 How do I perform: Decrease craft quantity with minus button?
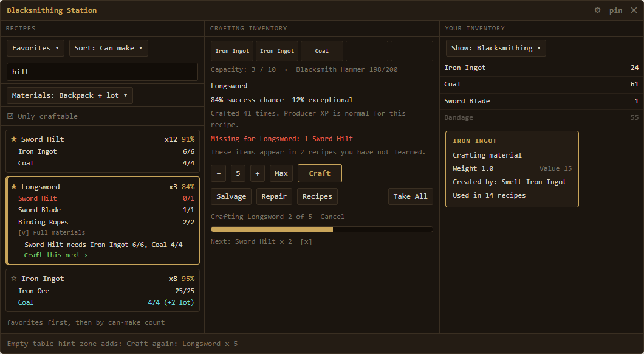pyautogui.click(x=219, y=173)
